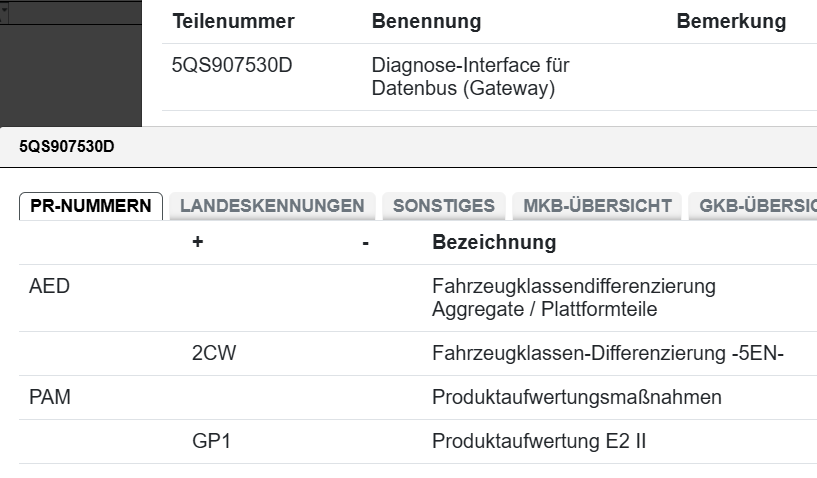
Task: Click the plus column header
Action: click(198, 242)
